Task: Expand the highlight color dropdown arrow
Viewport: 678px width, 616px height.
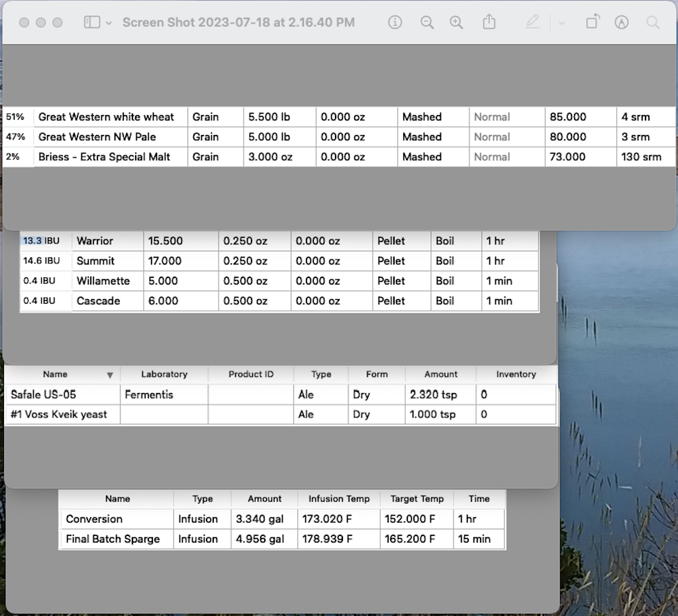Action: pos(561,23)
